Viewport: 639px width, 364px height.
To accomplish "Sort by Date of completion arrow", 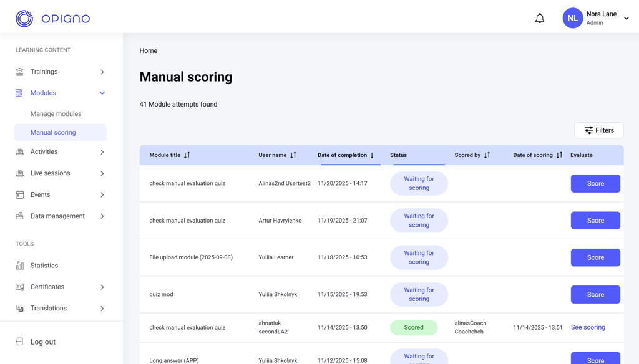I will tap(372, 155).
